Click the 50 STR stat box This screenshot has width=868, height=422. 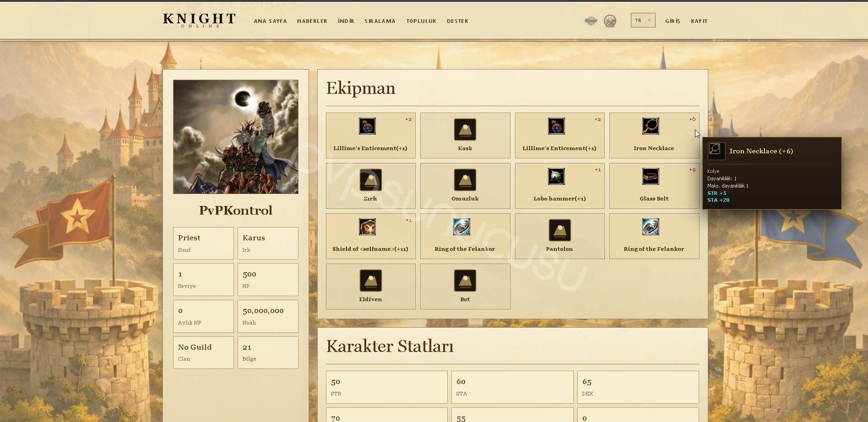pyautogui.click(x=387, y=387)
